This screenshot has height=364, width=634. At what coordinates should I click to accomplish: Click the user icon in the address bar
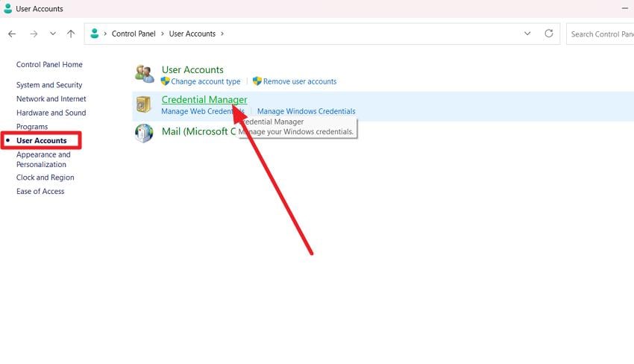click(95, 34)
